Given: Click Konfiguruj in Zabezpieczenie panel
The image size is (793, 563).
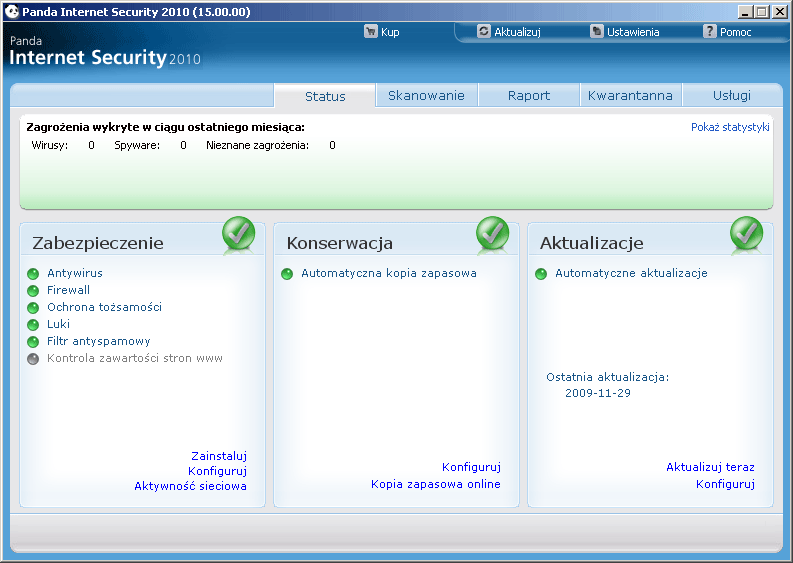Looking at the screenshot, I should coord(217,471).
